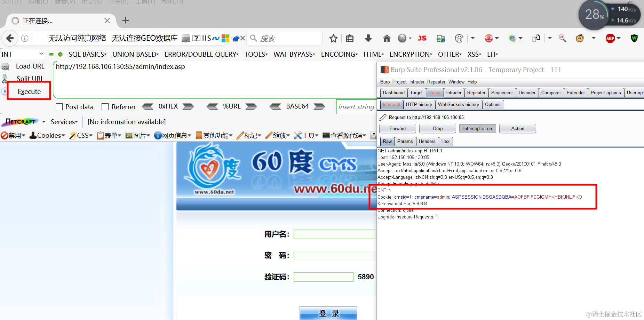Click the Adblock Plus ABP icon

tap(610, 38)
